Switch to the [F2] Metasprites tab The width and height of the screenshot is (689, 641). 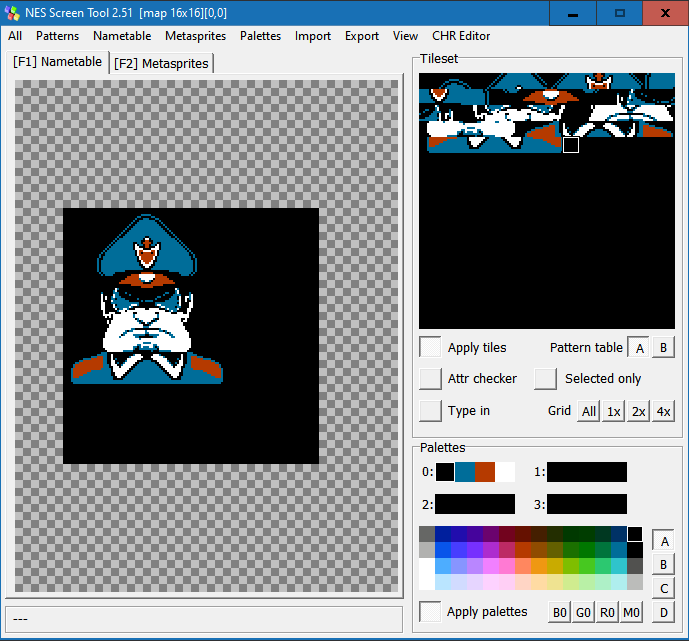click(161, 64)
